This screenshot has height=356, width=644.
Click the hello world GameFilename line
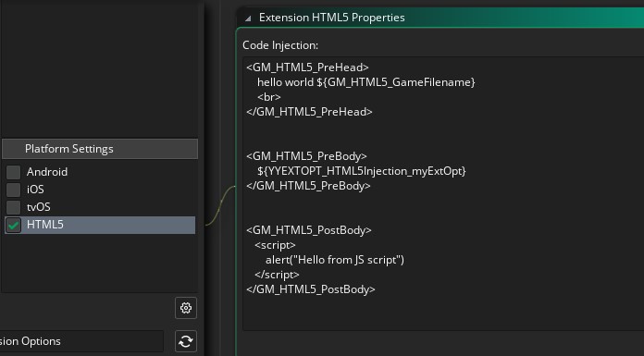[x=365, y=82]
